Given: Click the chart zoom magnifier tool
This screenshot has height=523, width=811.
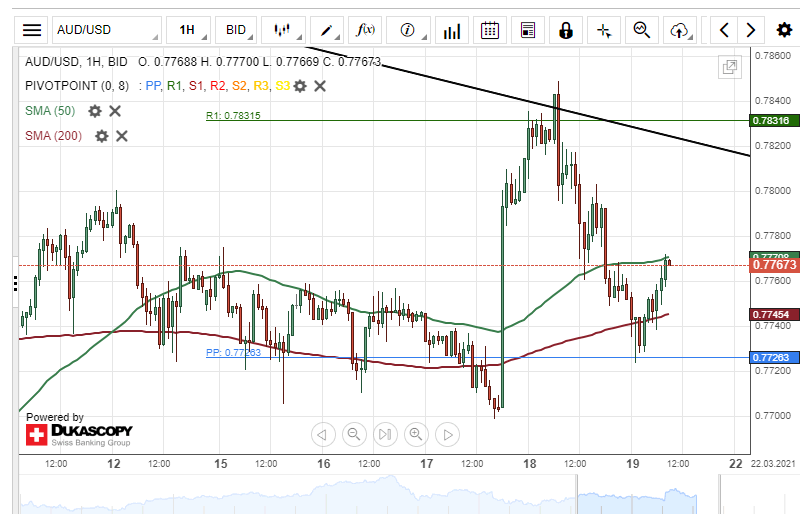Looking at the screenshot, I should 642,30.
